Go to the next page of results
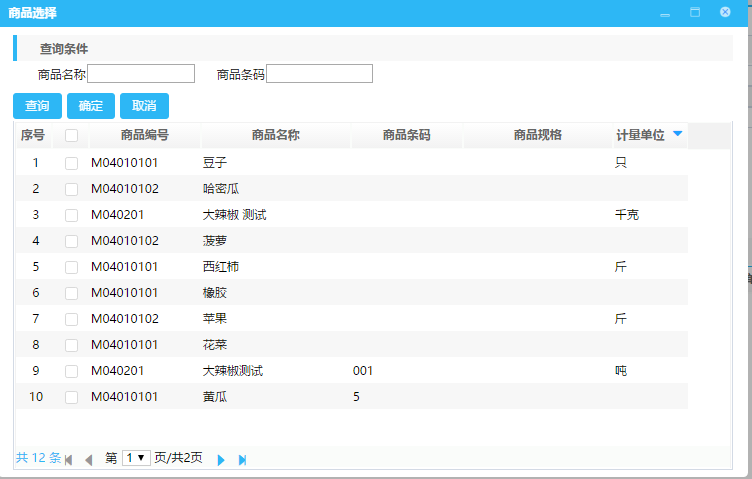The height and width of the screenshot is (479, 752). point(221,460)
